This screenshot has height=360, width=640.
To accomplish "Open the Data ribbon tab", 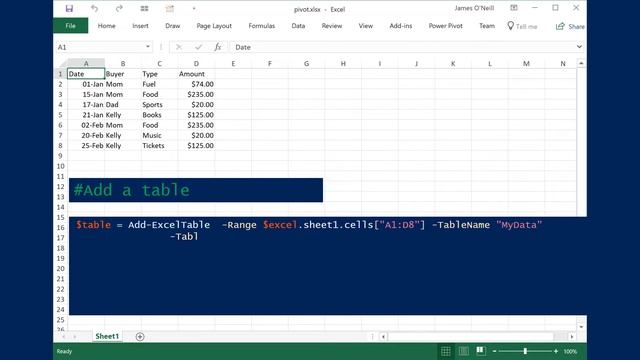I will pyautogui.click(x=298, y=26).
